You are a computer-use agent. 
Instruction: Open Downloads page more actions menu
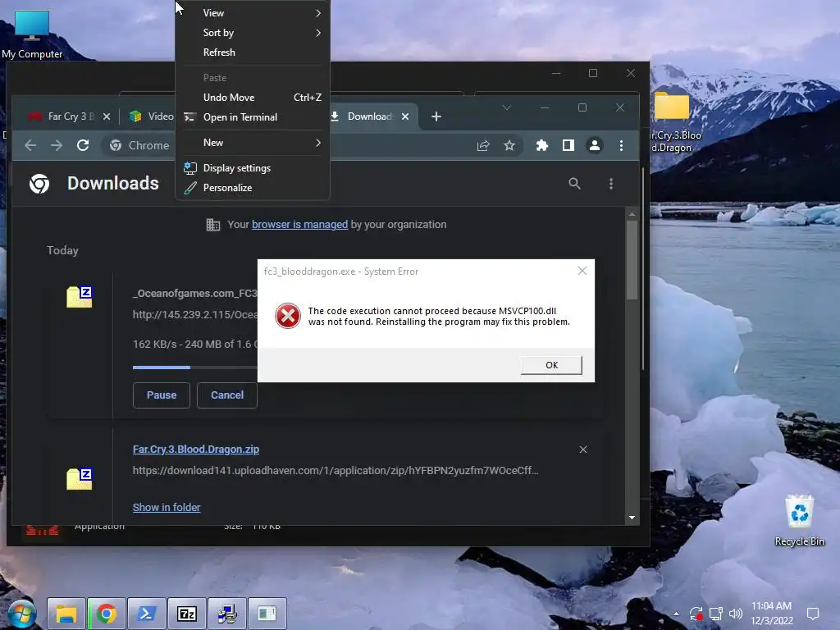pos(610,184)
